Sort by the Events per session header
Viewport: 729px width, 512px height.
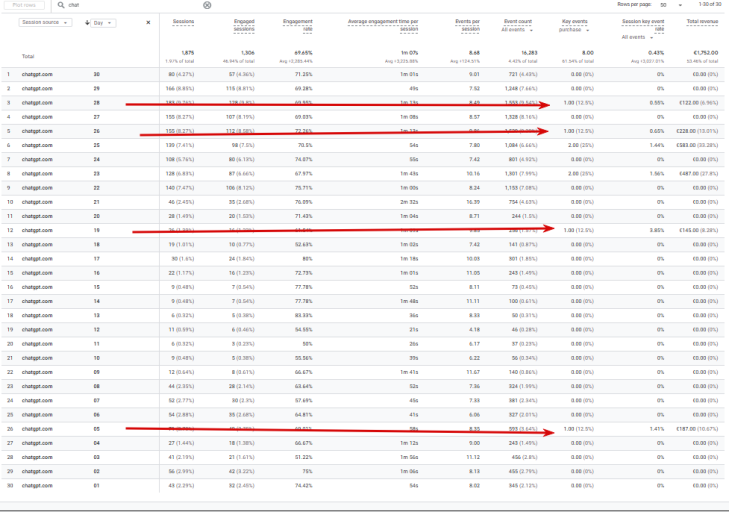(x=467, y=25)
